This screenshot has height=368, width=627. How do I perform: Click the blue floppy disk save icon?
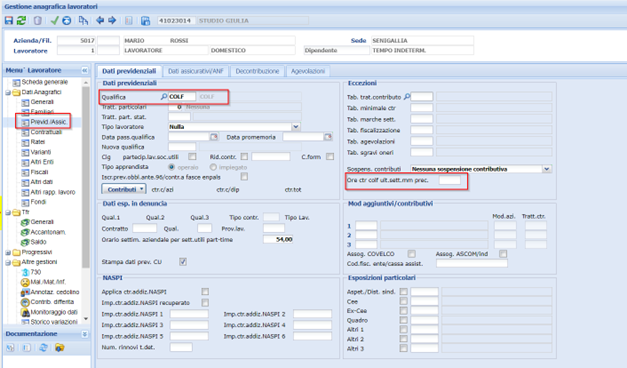[9, 20]
